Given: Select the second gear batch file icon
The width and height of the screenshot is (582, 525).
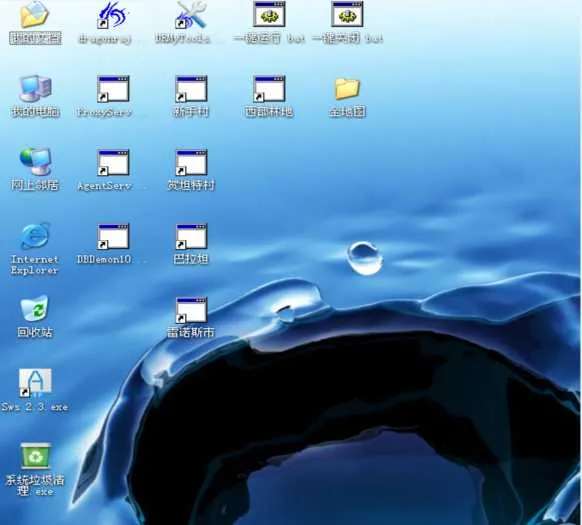Looking at the screenshot, I should coord(347,14).
